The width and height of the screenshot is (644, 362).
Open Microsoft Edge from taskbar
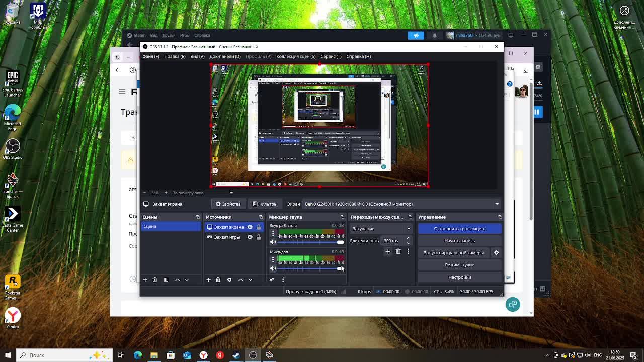(x=138, y=355)
